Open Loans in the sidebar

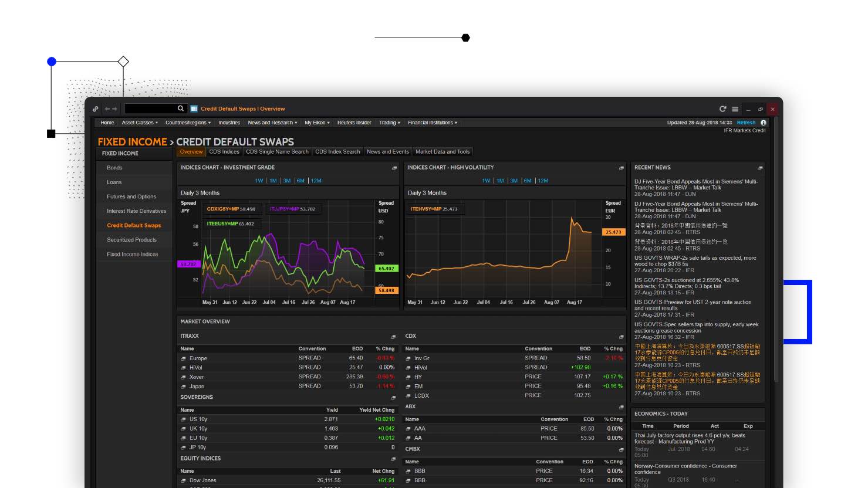coord(135,182)
